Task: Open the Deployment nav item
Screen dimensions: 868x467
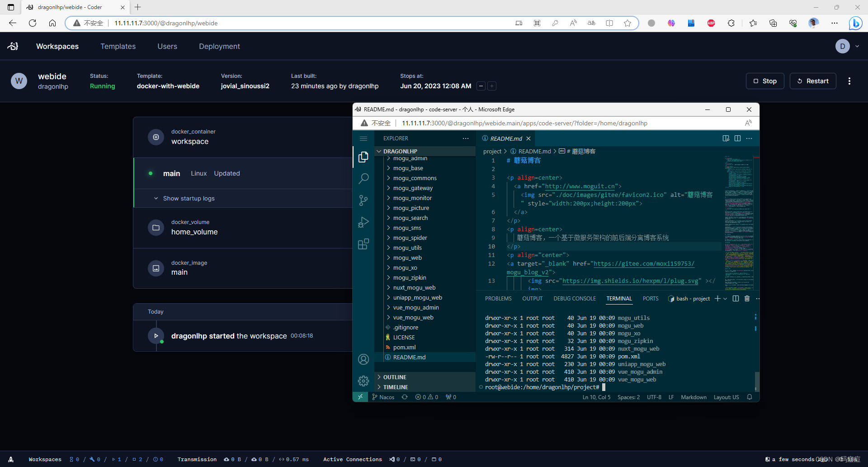Action: (x=219, y=46)
